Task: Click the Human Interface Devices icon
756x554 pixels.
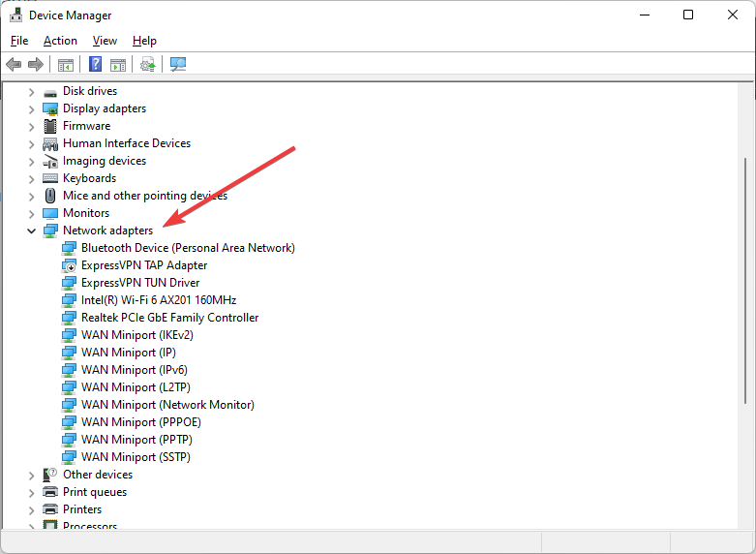Action: pos(50,143)
